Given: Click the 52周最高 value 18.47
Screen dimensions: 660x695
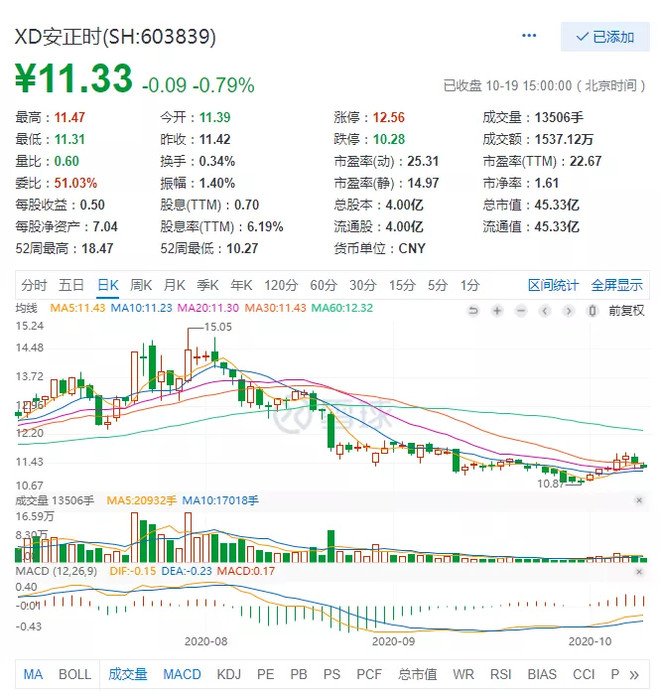Looking at the screenshot, I should pos(97,248).
